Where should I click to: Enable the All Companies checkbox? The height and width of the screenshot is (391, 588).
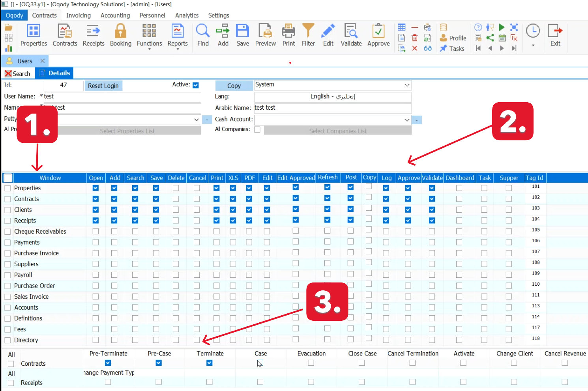point(257,129)
